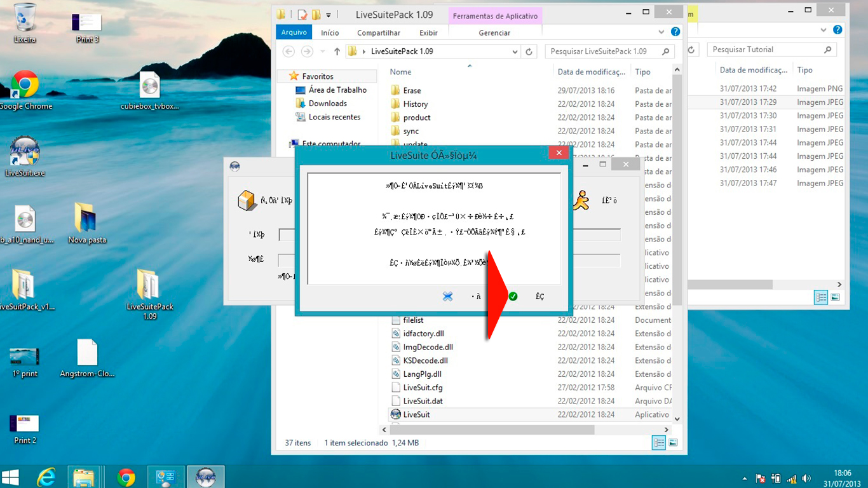The height and width of the screenshot is (488, 868).
Task: Click the Back arrow in LiveSuitePack Explorer
Action: click(x=288, y=51)
